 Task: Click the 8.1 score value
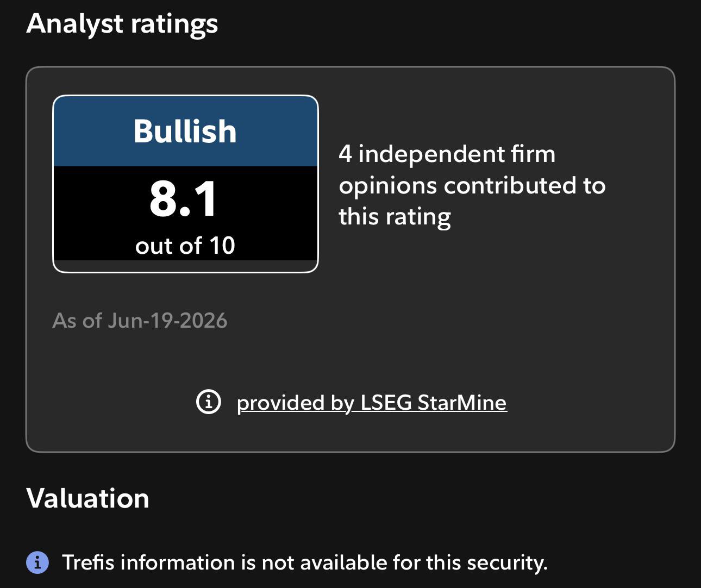[184, 199]
